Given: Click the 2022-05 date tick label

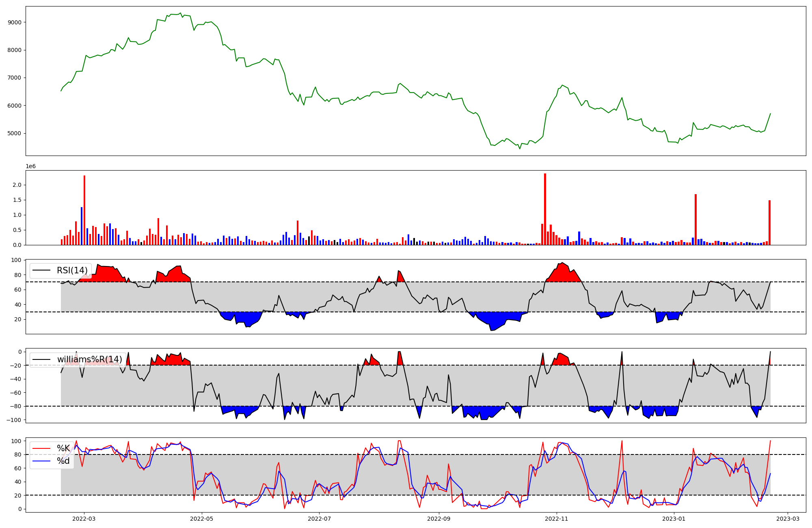Looking at the screenshot, I should point(201,519).
